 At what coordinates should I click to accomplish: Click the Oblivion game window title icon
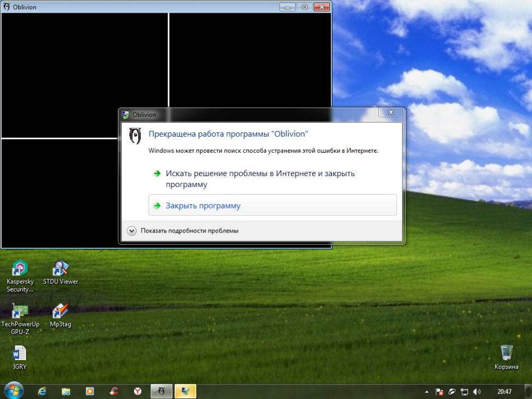point(6,7)
